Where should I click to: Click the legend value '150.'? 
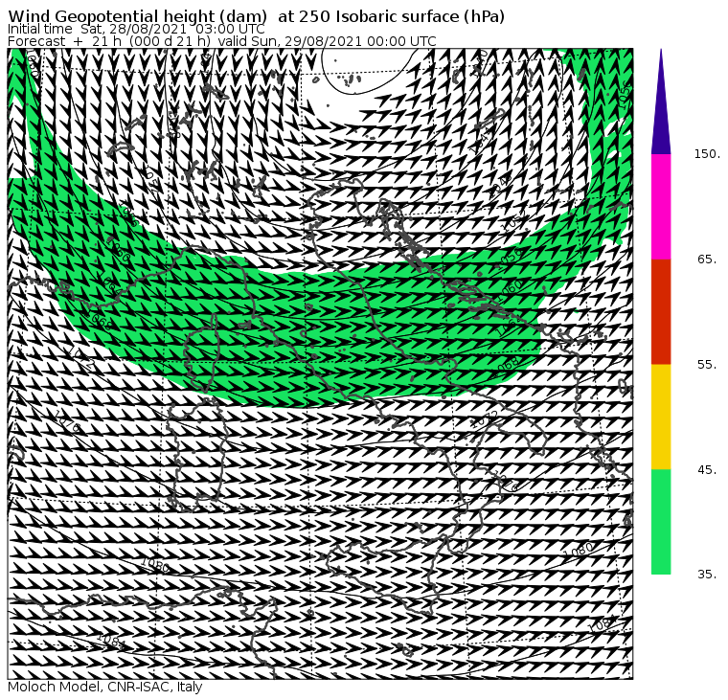(x=707, y=154)
